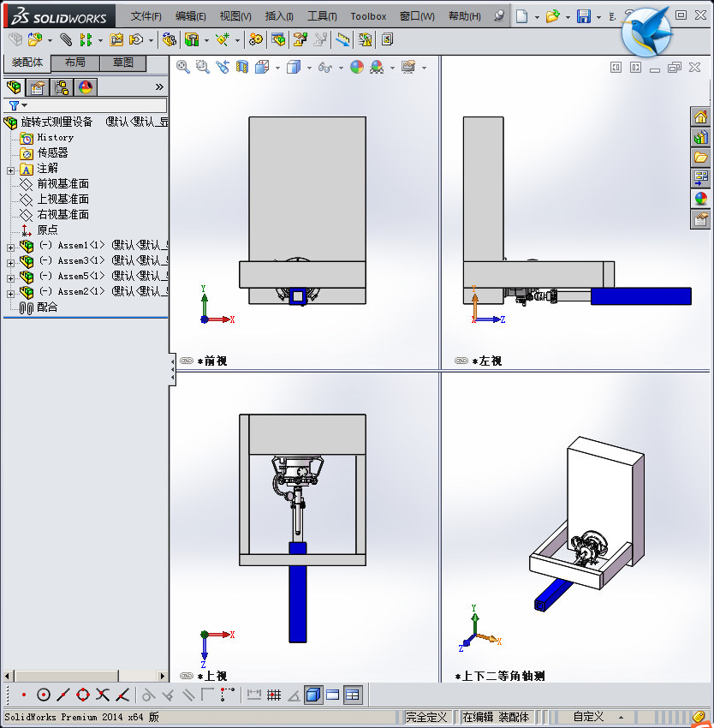Open SolidWorks Resources home pane icon
This screenshot has height=728, width=714.
[x=700, y=116]
